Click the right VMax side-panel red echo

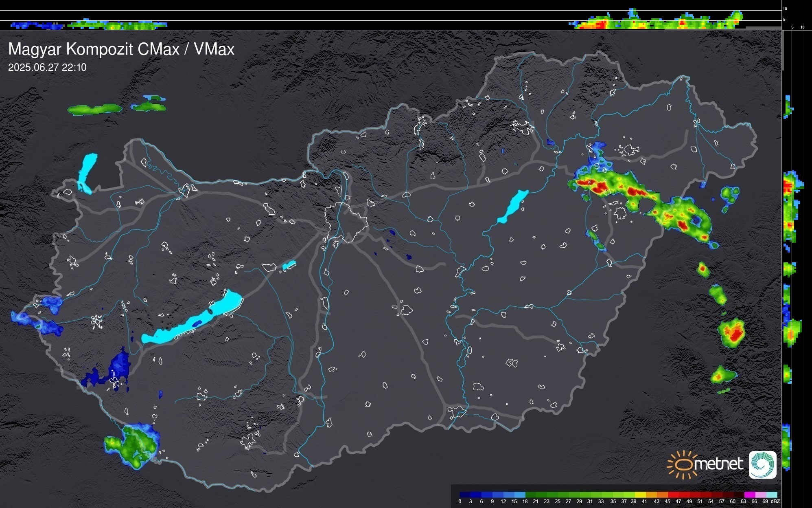pyautogui.click(x=787, y=186)
